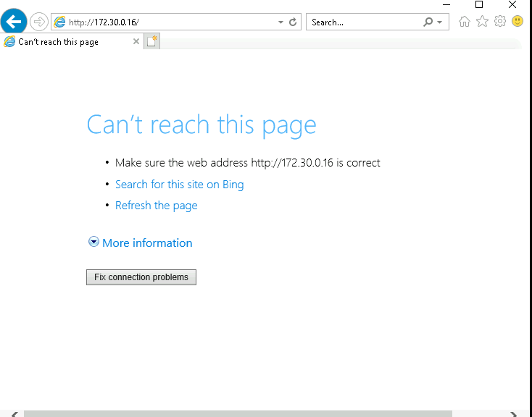Viewport: 532px width, 417px height.
Task: Minimize the Internet Explorer window
Action: pyautogui.click(x=446, y=5)
